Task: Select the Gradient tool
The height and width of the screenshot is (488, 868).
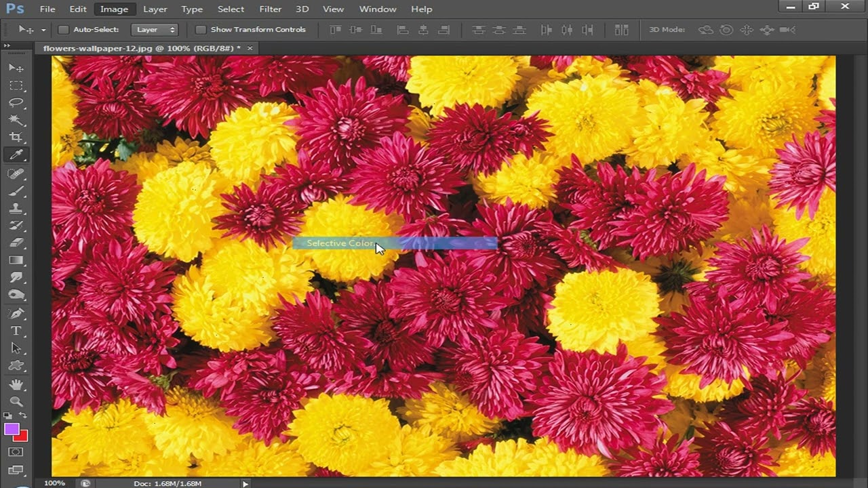Action: tap(16, 260)
